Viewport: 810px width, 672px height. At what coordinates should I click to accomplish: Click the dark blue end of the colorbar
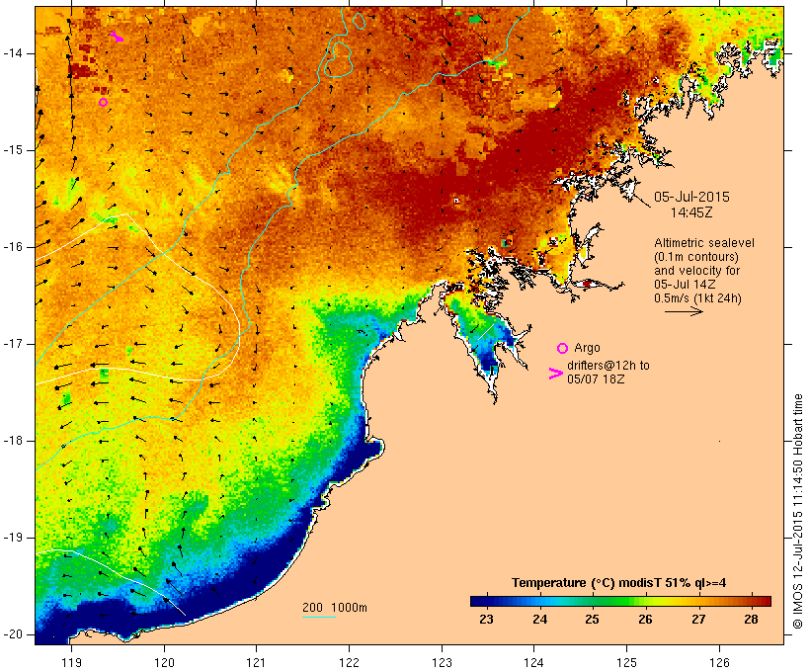480,601
